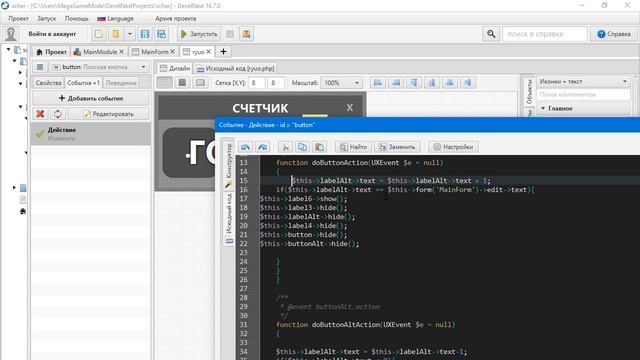Screen dimensions: 640x360
Task: Click the open project icon
Action: 116,34
